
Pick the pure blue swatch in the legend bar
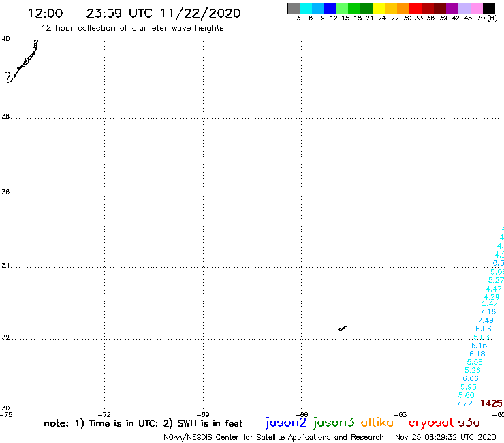pyautogui.click(x=330, y=8)
